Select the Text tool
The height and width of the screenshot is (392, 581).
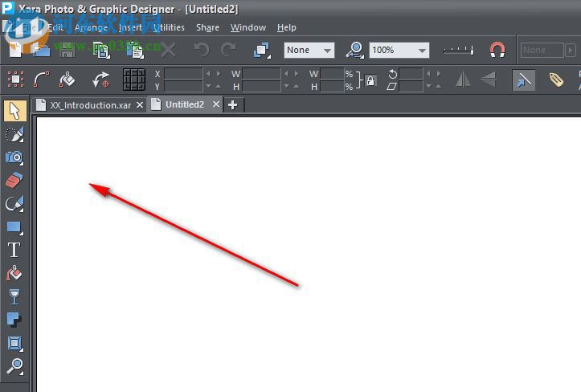(14, 250)
